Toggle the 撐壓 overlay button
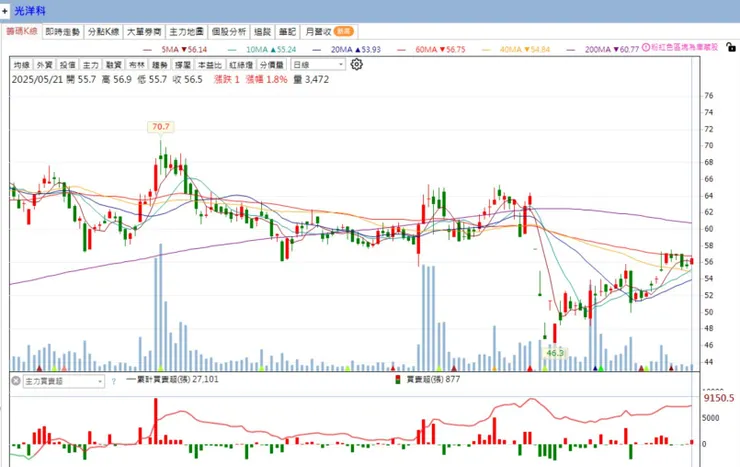Viewport: 740px width, 467px height. (x=183, y=65)
